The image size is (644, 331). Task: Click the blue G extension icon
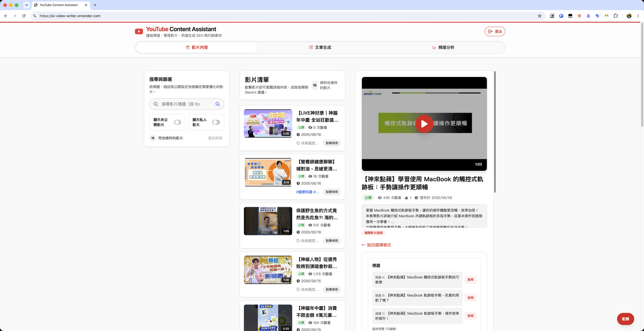coord(561,16)
